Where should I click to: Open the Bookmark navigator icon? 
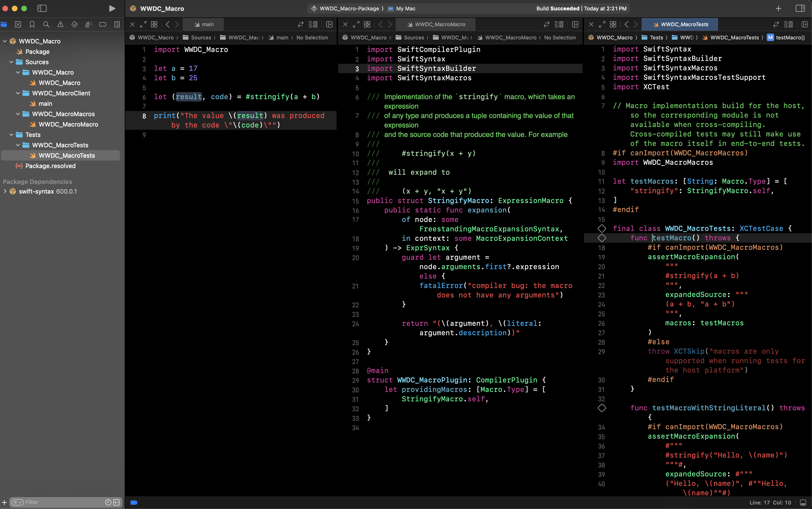tap(32, 24)
